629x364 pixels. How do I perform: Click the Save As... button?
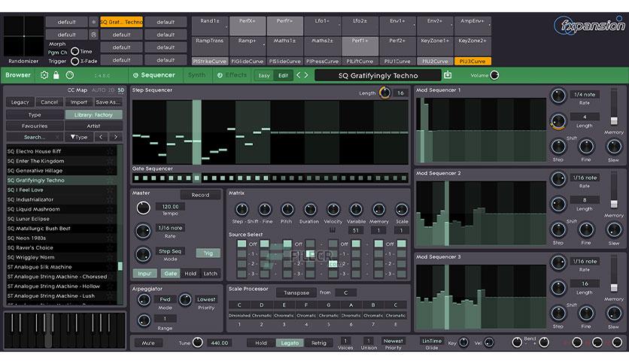click(108, 102)
